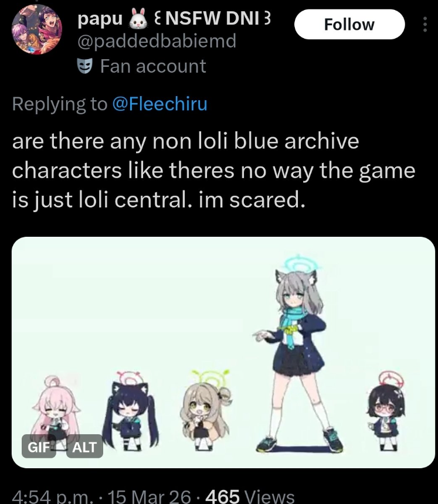
Task: Follow the papu account
Action: [349, 25]
